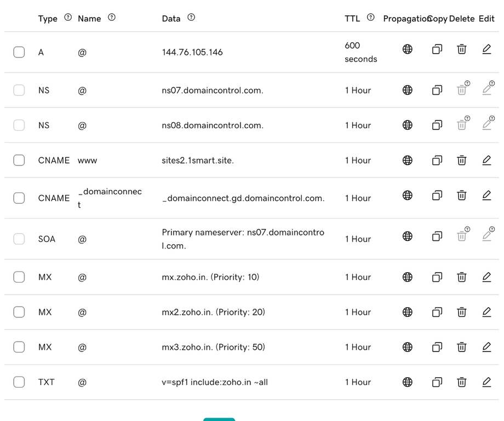This screenshot has height=421, width=504.
Task: Check propagation for ns07.domaincontrol.com NS record
Action: tap(407, 90)
